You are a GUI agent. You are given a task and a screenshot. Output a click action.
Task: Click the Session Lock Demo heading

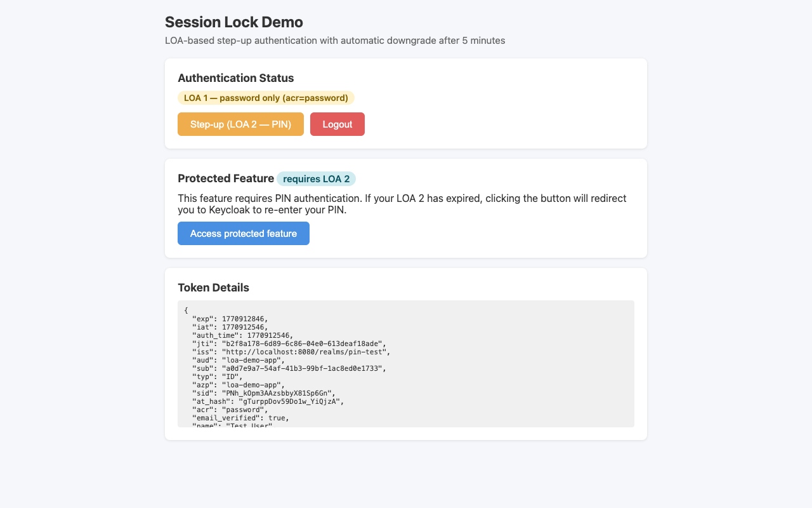point(233,22)
